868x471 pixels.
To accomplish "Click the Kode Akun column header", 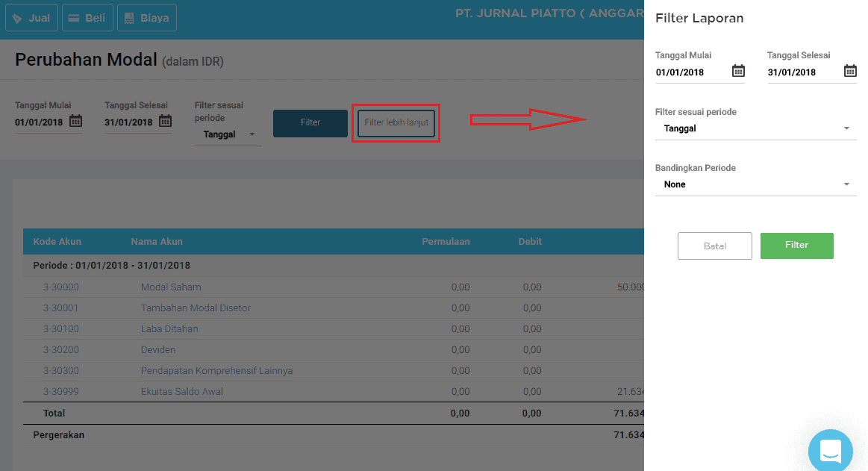I will point(57,241).
